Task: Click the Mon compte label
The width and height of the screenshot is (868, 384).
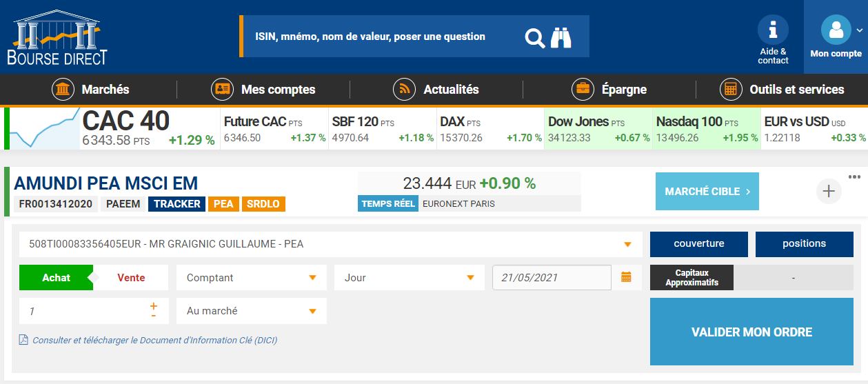Action: point(836,54)
